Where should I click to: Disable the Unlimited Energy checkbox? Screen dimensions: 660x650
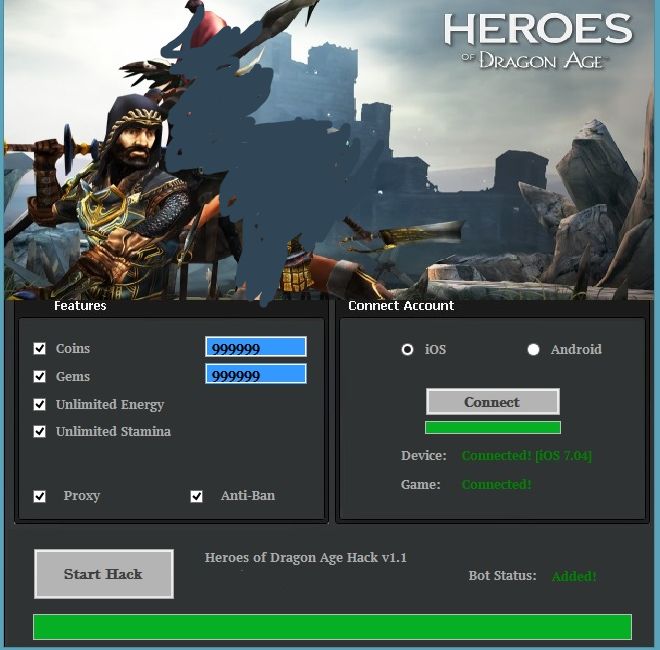(x=40, y=404)
